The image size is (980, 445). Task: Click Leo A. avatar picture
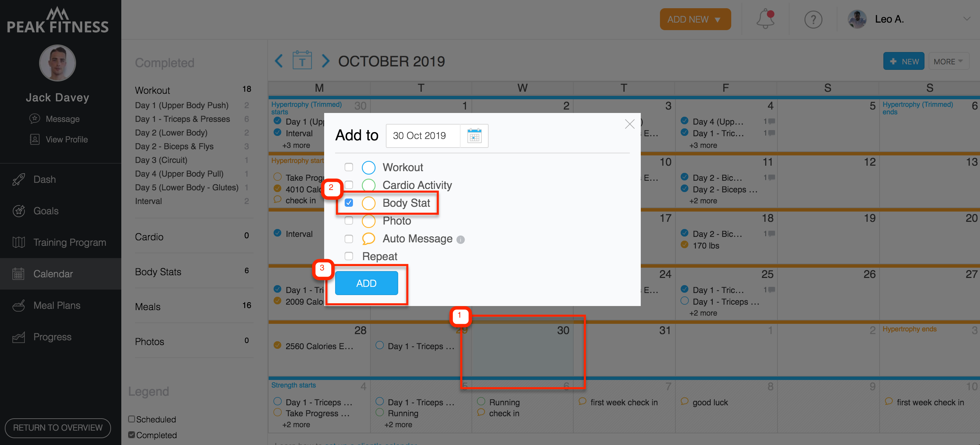click(857, 19)
